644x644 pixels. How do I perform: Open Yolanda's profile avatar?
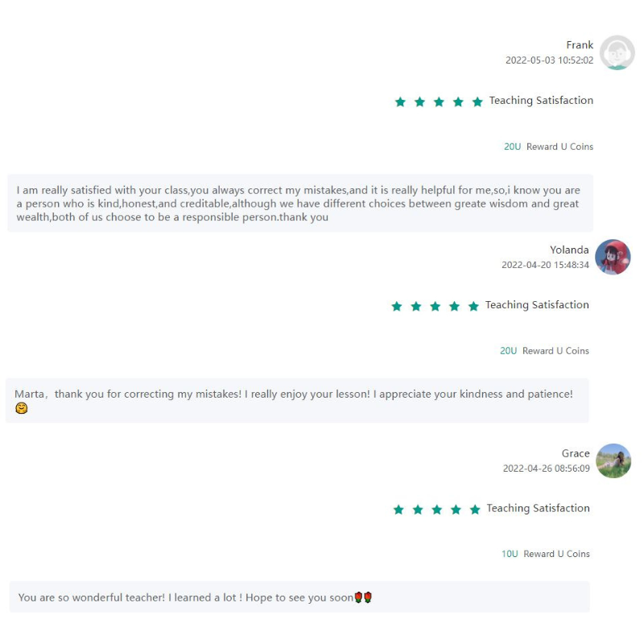click(x=613, y=258)
